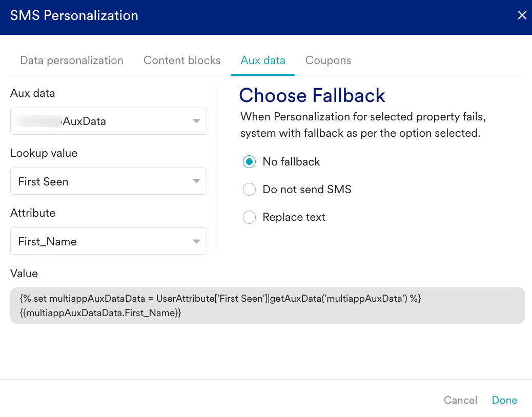
Task: Open the AuxData selection combo box
Action: click(103, 121)
